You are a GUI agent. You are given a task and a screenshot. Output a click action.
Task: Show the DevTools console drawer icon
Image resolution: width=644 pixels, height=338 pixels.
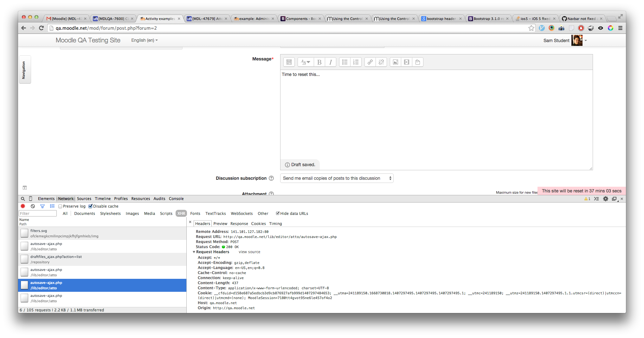596,199
